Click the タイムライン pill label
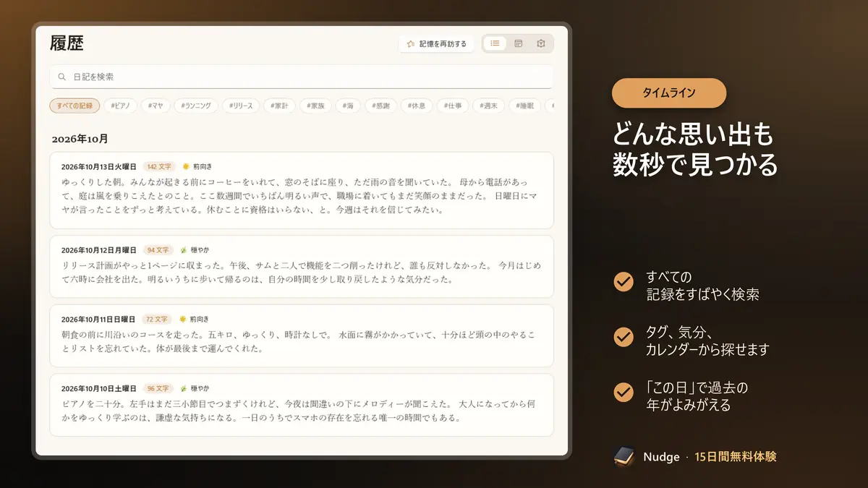The height and width of the screenshot is (488, 868). coord(669,93)
